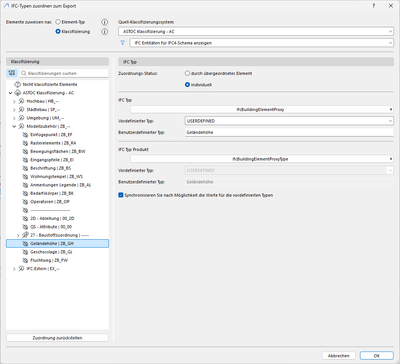Click the icon of Nicht klassifizierte Elemente
The height and width of the screenshot is (364, 400).
tap(17, 84)
